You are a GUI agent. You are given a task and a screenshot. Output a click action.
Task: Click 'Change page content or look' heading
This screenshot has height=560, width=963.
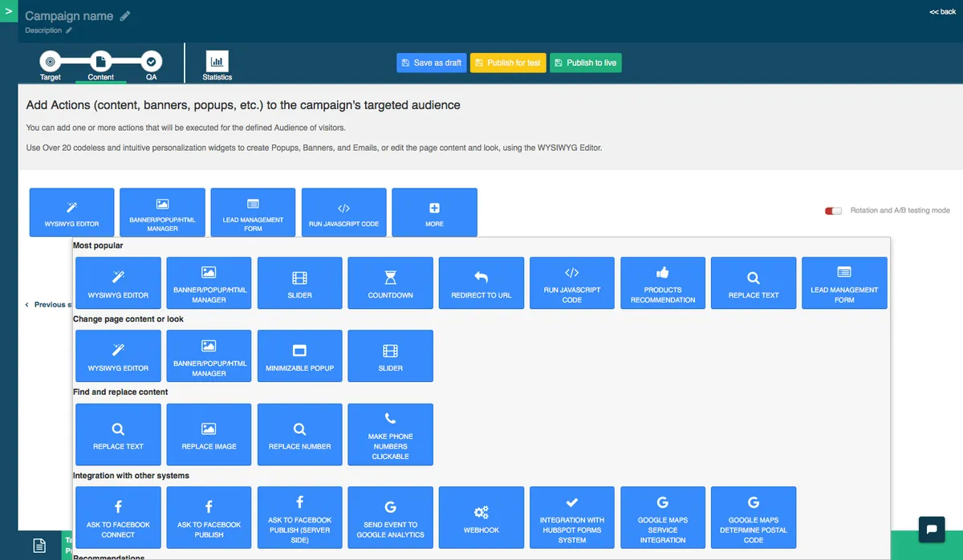128,319
